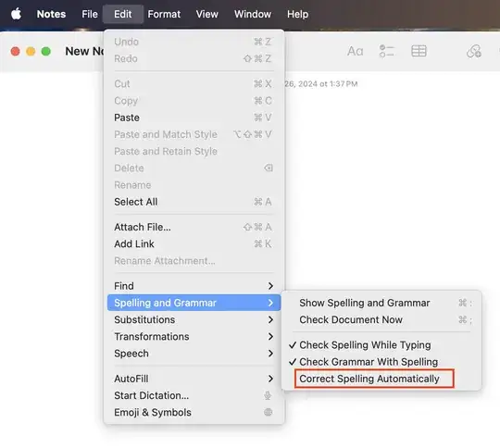Screen dimensions: 500x448
Task: Expand the Substitutions submenu
Action: (194, 319)
